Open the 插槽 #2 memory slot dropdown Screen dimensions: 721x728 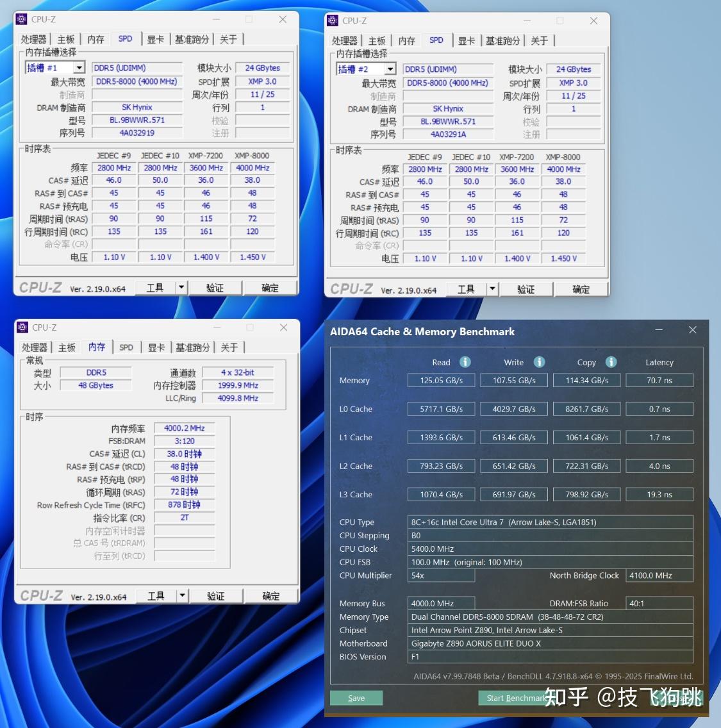[390, 69]
